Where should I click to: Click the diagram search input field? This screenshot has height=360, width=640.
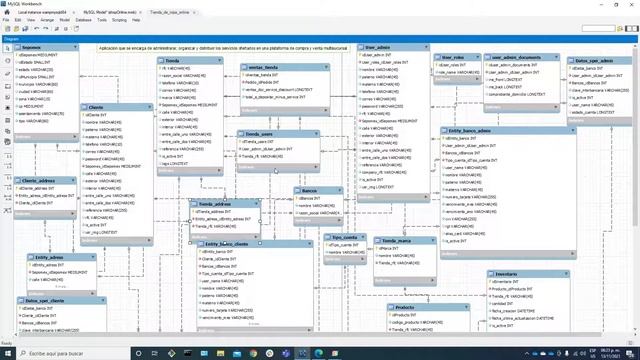click(598, 28)
